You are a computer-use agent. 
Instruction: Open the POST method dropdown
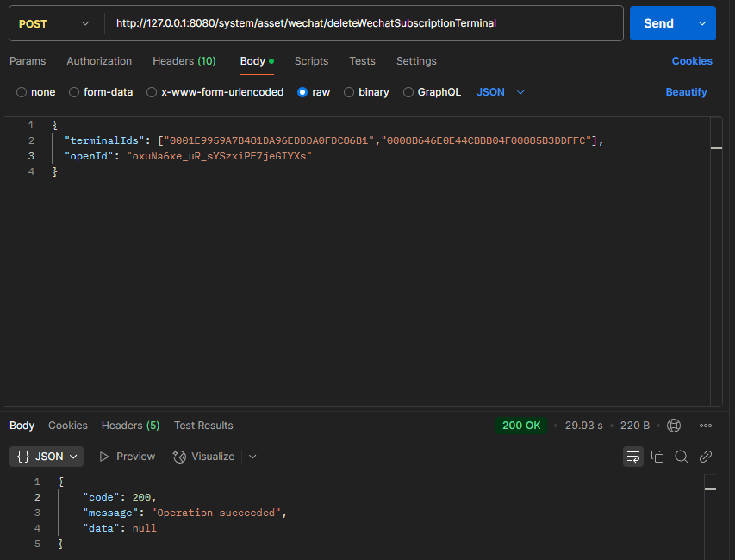coord(56,23)
